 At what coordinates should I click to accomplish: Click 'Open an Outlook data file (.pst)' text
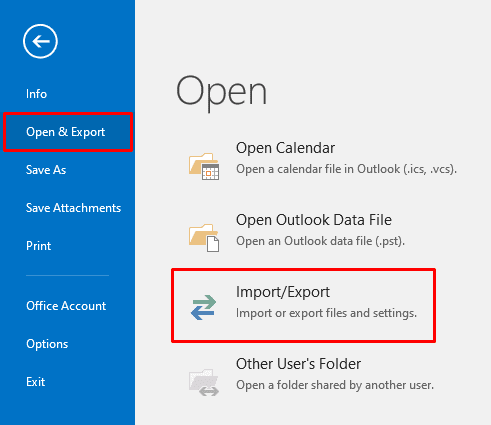point(320,241)
